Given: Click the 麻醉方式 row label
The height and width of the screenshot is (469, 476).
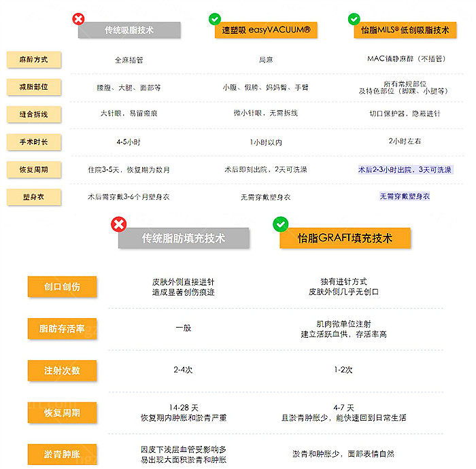Looking at the screenshot, I should (34, 59).
